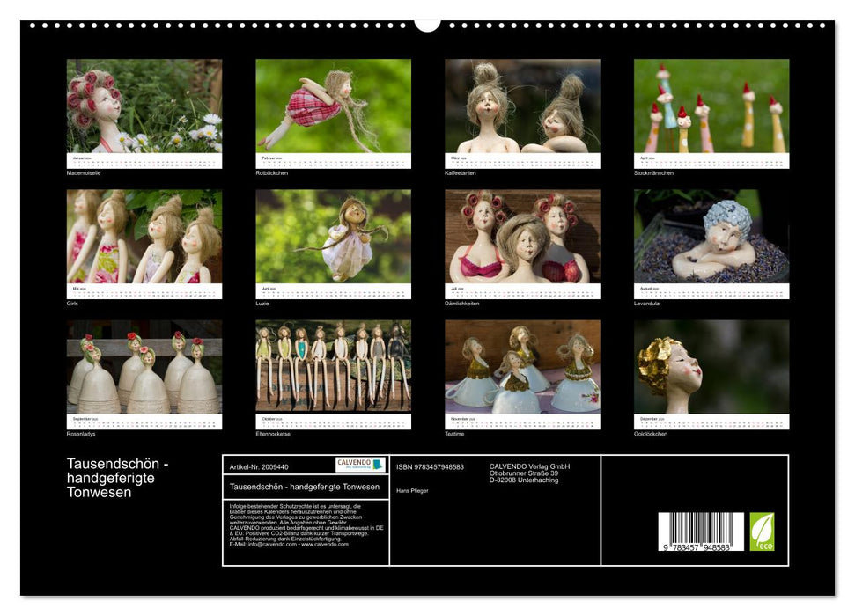Click the author name Hans Pfleger

point(412,490)
